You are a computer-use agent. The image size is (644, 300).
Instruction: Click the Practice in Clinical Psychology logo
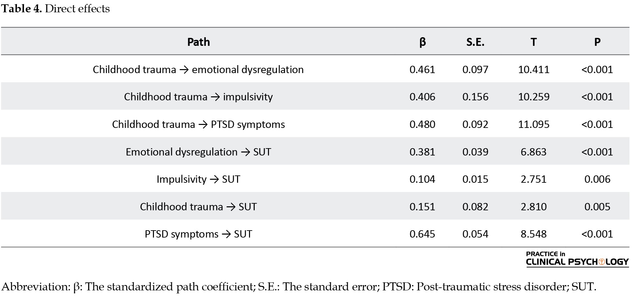click(x=577, y=259)
